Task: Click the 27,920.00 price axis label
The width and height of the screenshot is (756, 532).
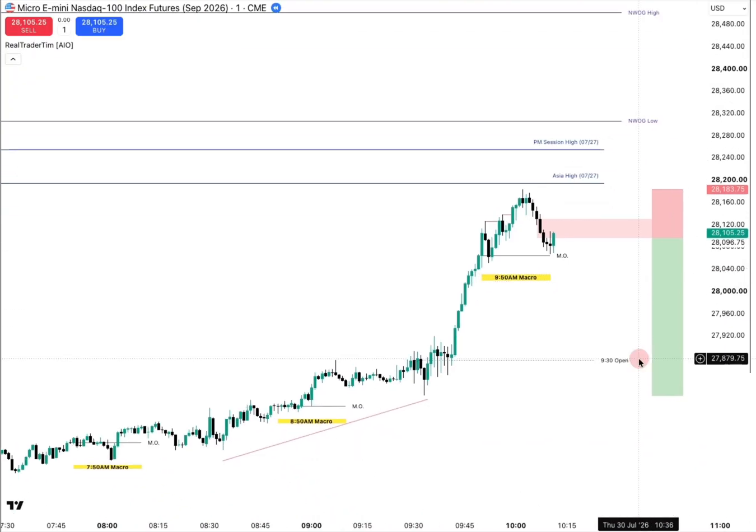Action: pyautogui.click(x=727, y=335)
